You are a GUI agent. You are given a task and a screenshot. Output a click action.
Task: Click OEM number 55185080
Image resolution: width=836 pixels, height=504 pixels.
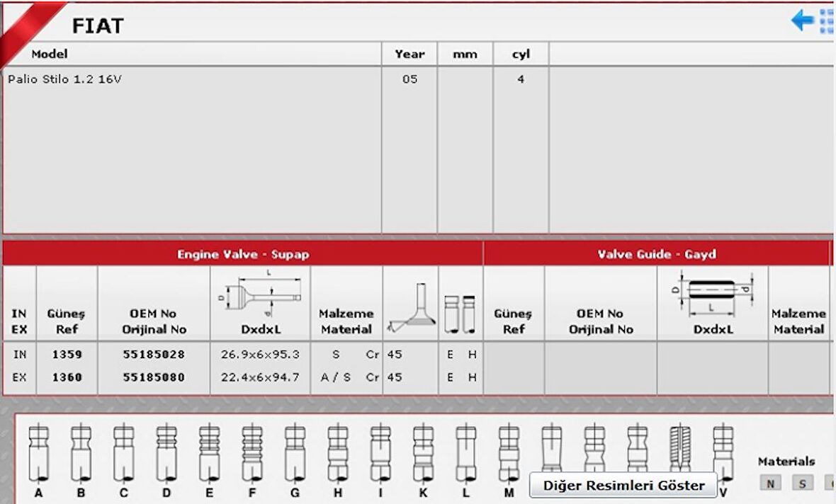click(154, 377)
